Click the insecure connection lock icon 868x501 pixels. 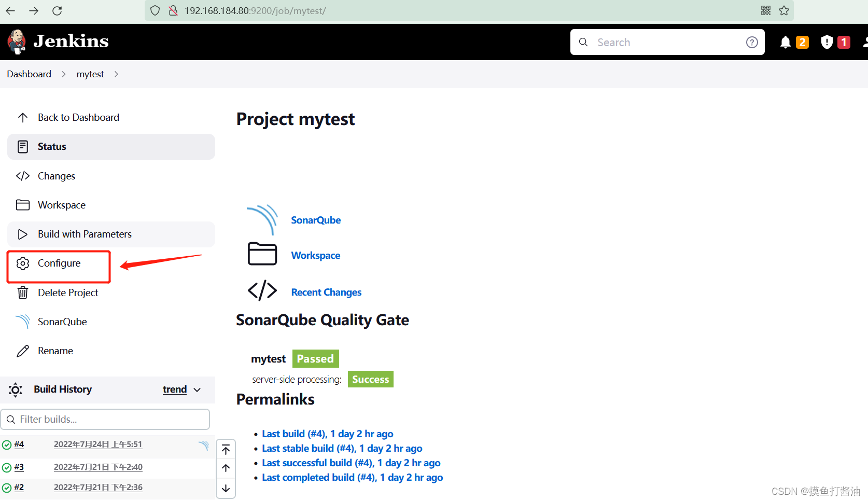(173, 10)
